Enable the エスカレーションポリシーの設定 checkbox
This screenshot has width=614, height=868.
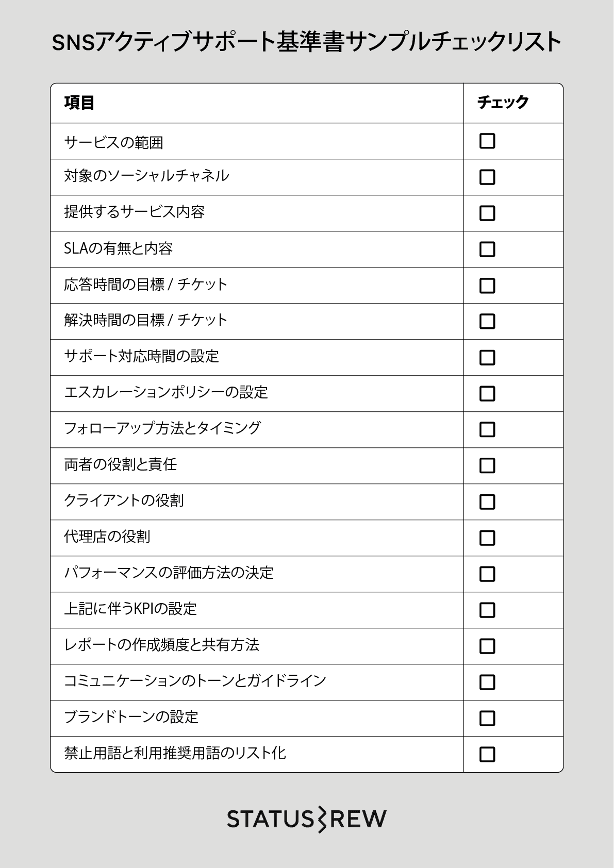click(x=487, y=394)
